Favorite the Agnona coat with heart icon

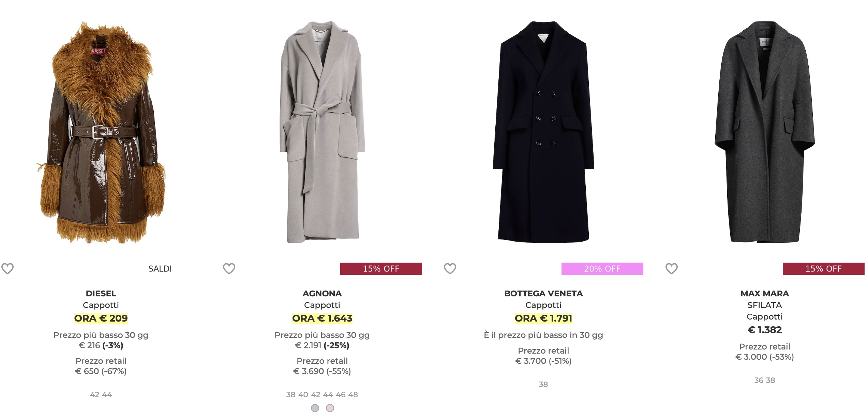pos(229,269)
